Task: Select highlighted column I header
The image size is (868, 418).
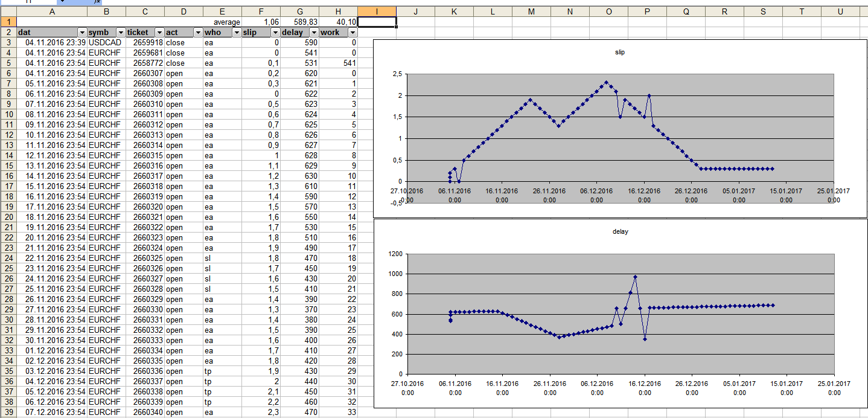Action: pos(377,11)
